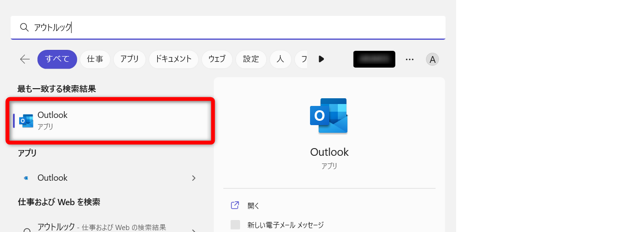Image resolution: width=644 pixels, height=232 pixels.
Task: Filter results by ドキュメント
Action: click(x=173, y=59)
